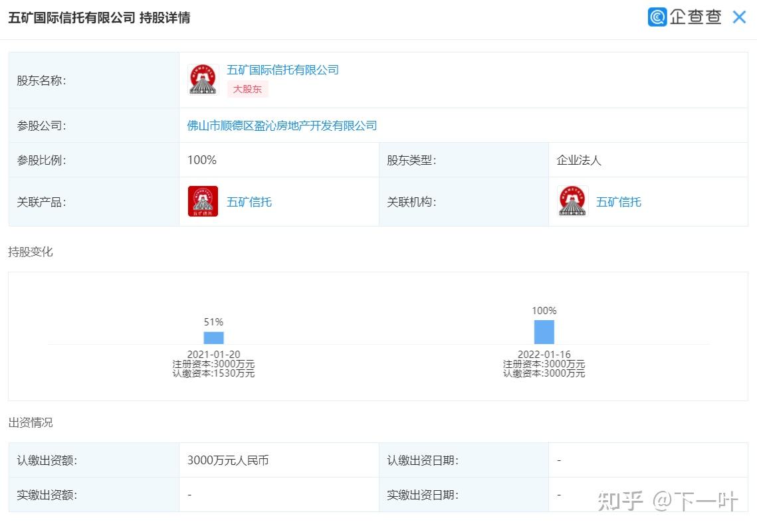Click the 100% 参股比例 value
The image size is (757, 532).
pyautogui.click(x=202, y=159)
